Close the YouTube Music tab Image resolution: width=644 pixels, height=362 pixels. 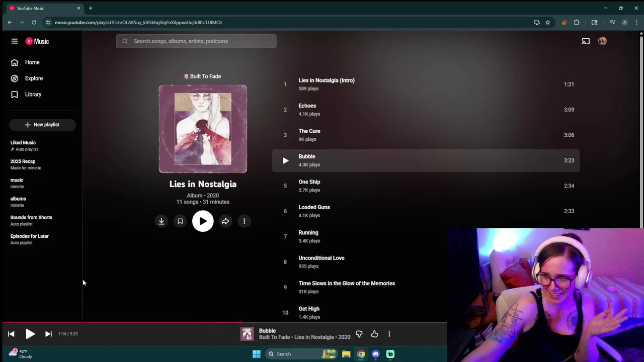[78, 8]
